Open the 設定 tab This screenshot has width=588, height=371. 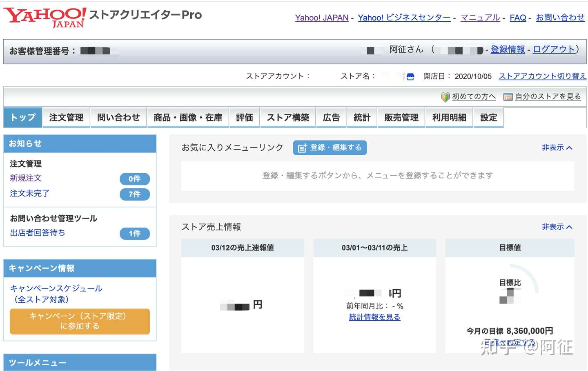(x=488, y=118)
